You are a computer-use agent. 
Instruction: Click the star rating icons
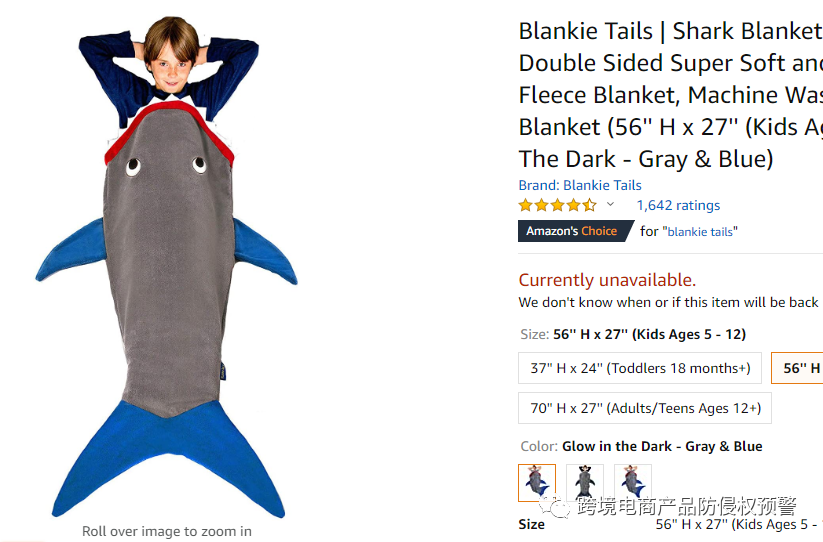coord(557,205)
